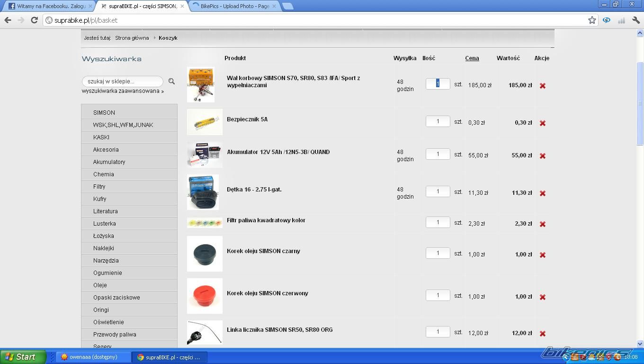Reload the current page
The width and height of the screenshot is (644, 364).
[34, 20]
